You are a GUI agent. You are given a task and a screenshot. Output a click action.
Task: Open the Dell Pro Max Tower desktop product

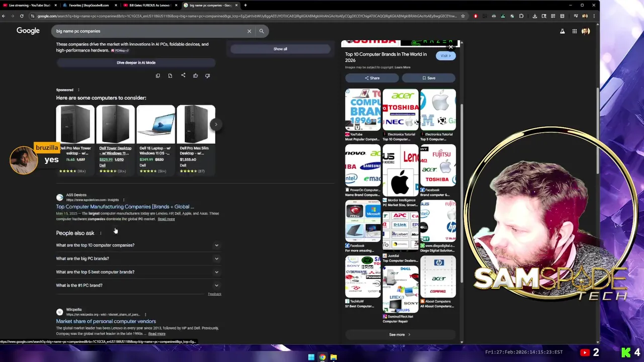coord(75,140)
